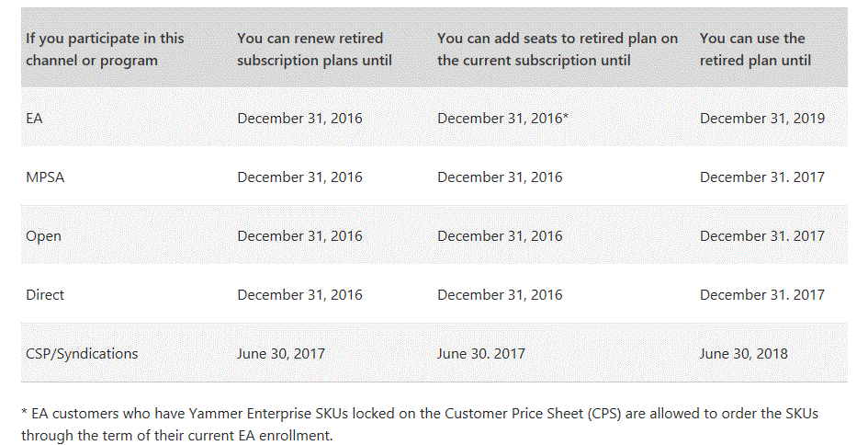Select Open row's retired plan use-until date
This screenshot has height=445, width=868.
click(x=761, y=235)
